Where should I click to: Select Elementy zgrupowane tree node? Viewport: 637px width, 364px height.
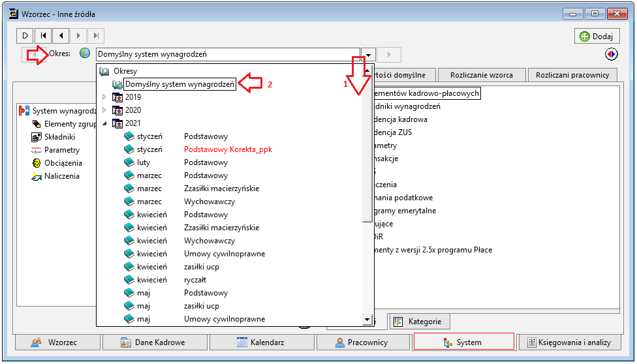pos(70,124)
